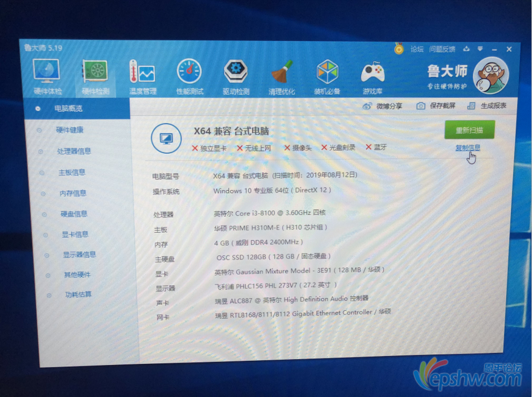
Task: Click the report icon beside 生成报表
Action: (x=471, y=106)
